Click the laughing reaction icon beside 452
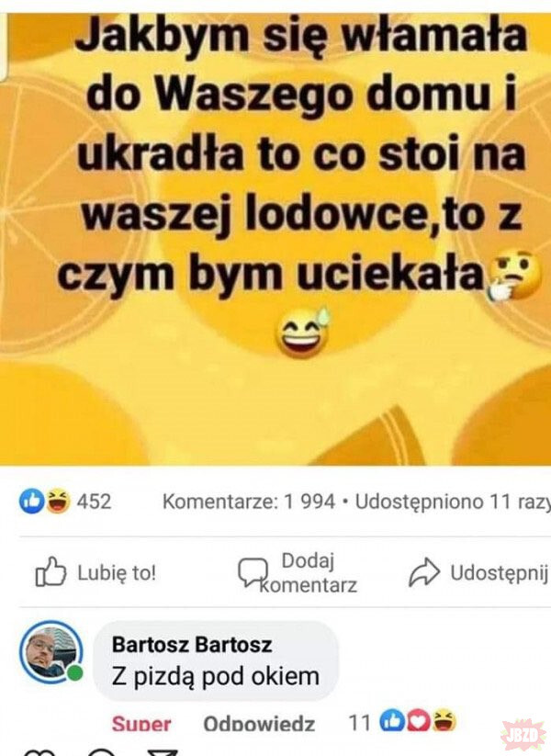 tap(57, 501)
